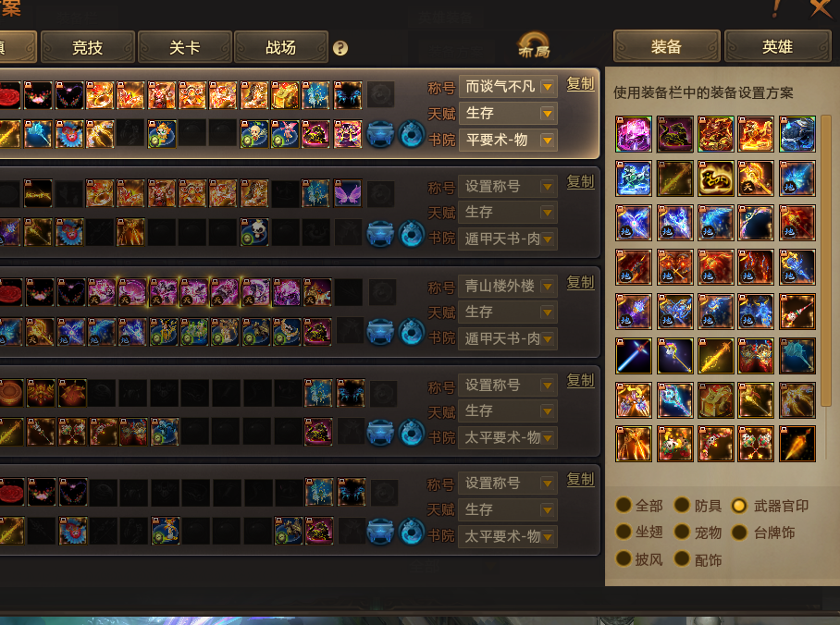Click blue cauldron icon in first scheme
The image size is (840, 625).
pos(380,134)
